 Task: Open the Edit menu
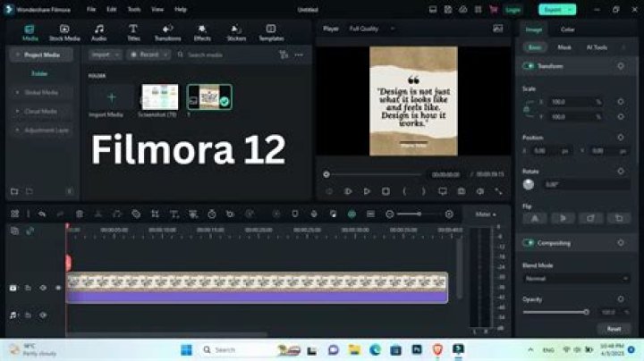point(111,9)
